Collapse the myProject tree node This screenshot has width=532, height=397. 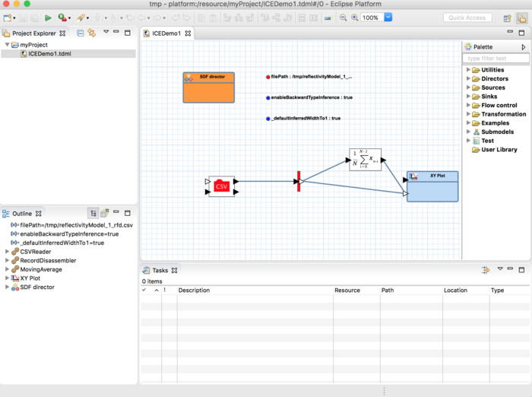[7, 44]
